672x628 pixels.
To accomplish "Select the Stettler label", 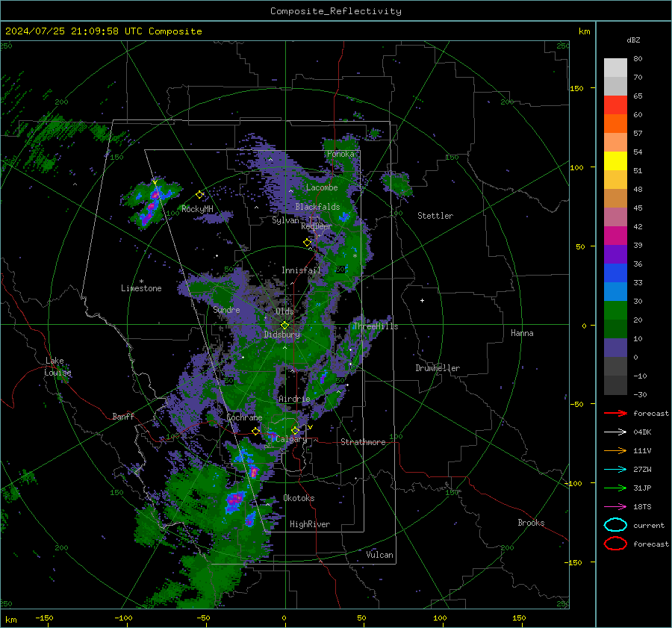I will pyautogui.click(x=435, y=216).
